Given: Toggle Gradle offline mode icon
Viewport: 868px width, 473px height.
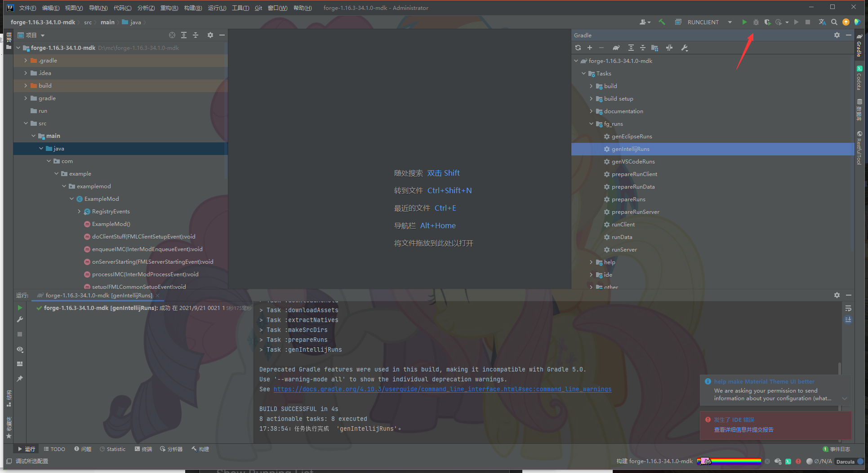Looking at the screenshot, I should click(x=669, y=48).
